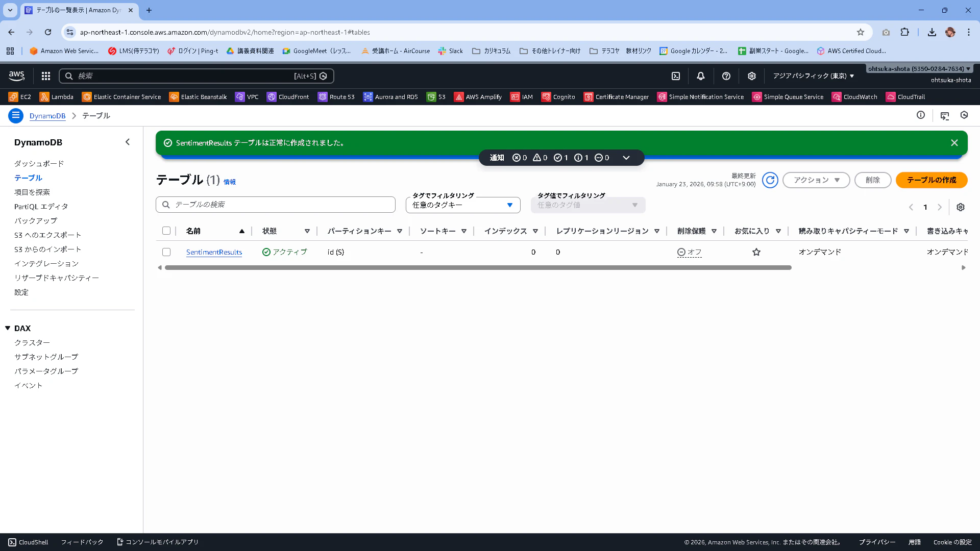980x551 pixels.
Task: Open the Lambda shortcut in favorites bar
Action: [57, 97]
